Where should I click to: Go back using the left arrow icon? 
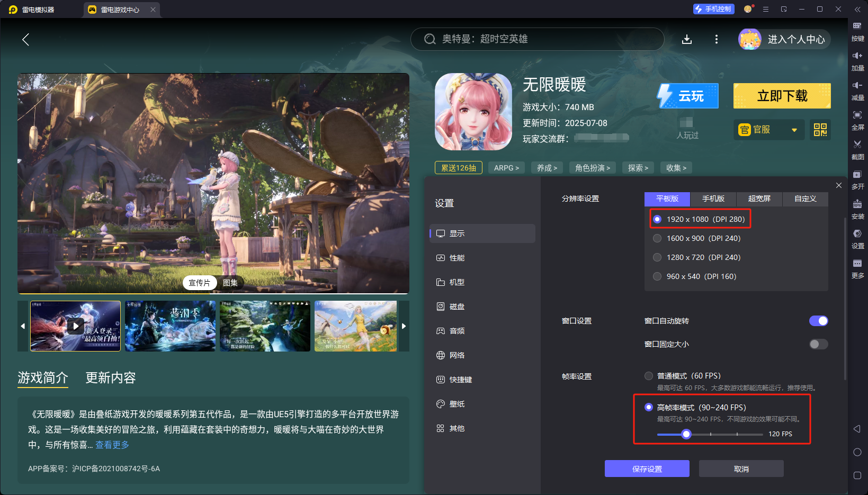(25, 39)
